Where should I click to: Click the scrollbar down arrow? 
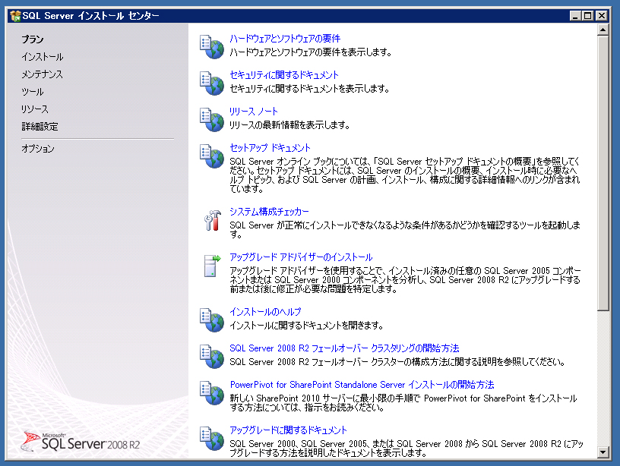[603, 451]
